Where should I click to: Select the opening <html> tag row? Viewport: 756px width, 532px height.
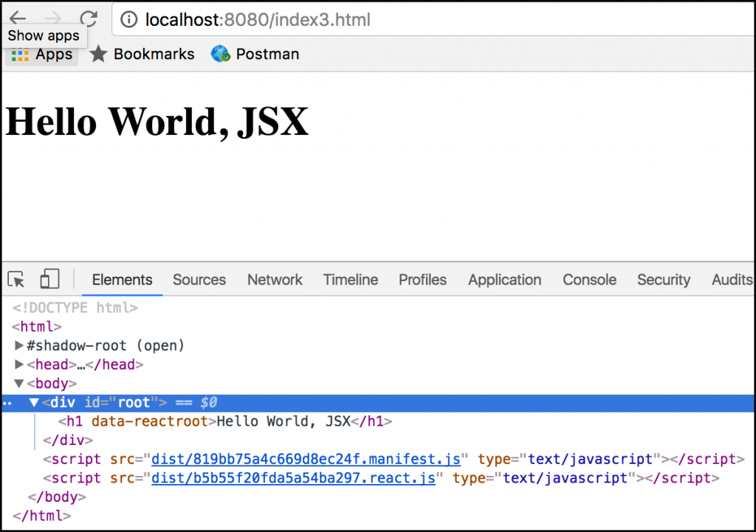37,326
